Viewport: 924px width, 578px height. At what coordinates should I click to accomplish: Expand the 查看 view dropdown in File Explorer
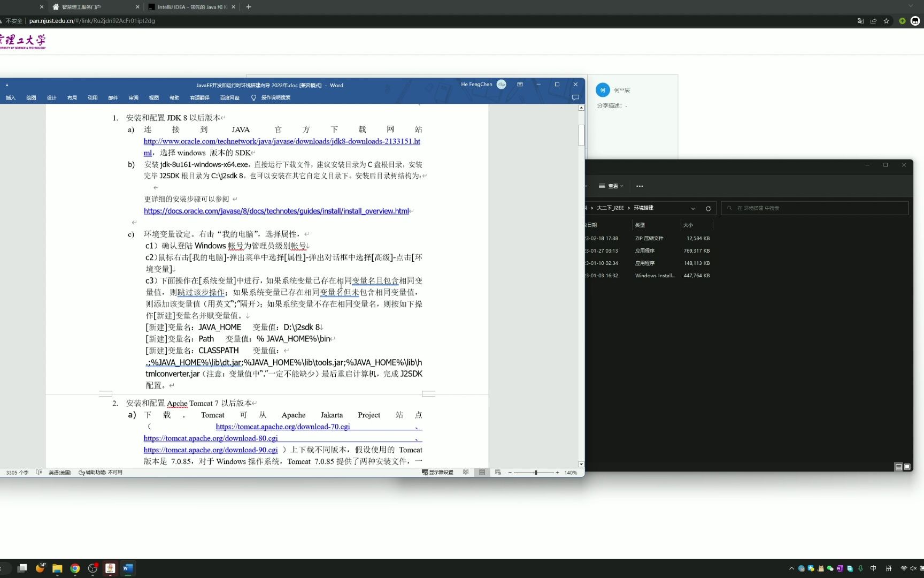coord(611,186)
